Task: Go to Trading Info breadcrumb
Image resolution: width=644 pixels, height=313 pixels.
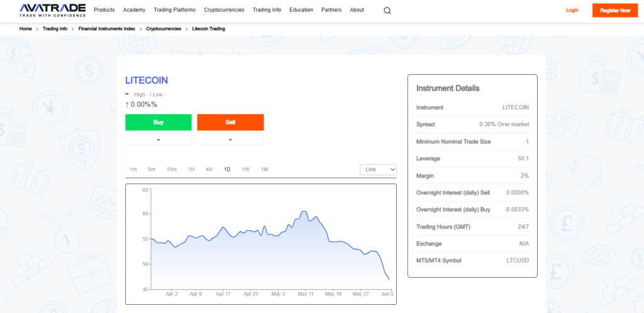Action: point(55,29)
